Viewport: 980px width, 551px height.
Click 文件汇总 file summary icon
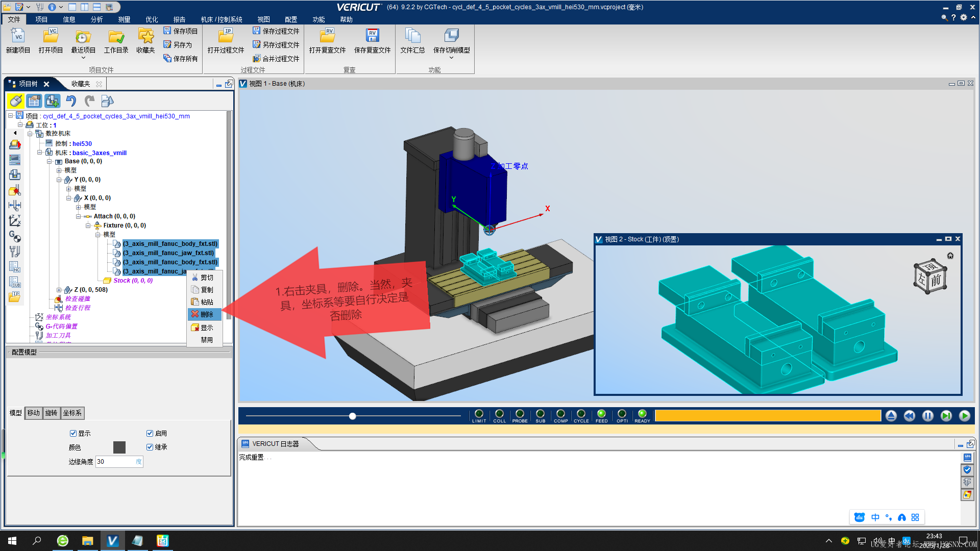(x=412, y=41)
